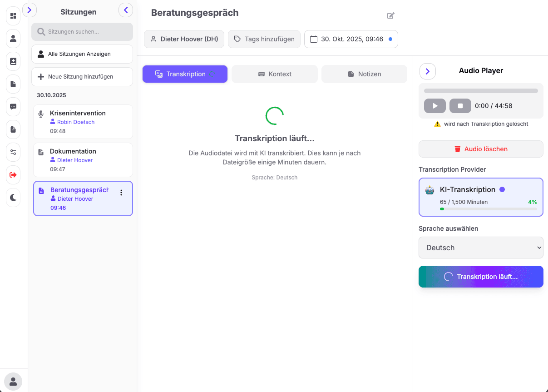Switch to the Notizen tab
This screenshot has height=392, width=548.
(x=364, y=74)
